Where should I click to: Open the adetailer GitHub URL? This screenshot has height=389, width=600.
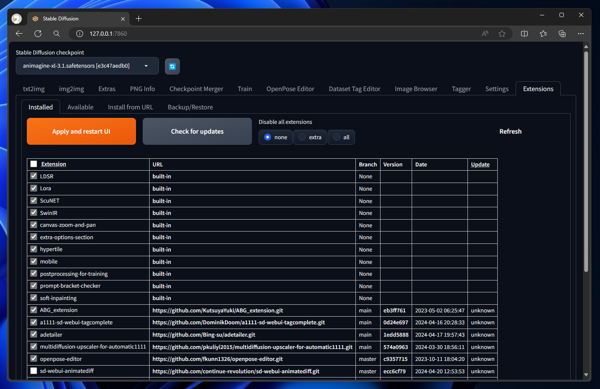[x=204, y=335]
